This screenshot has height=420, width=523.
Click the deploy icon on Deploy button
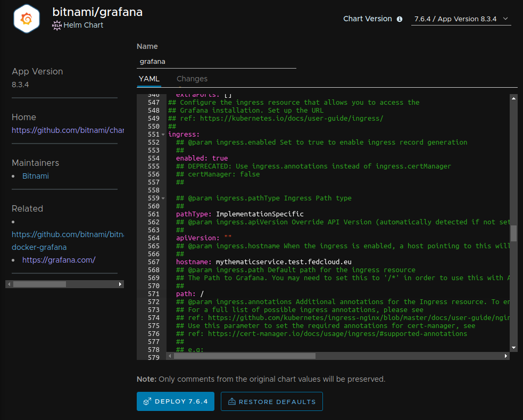[147, 401]
